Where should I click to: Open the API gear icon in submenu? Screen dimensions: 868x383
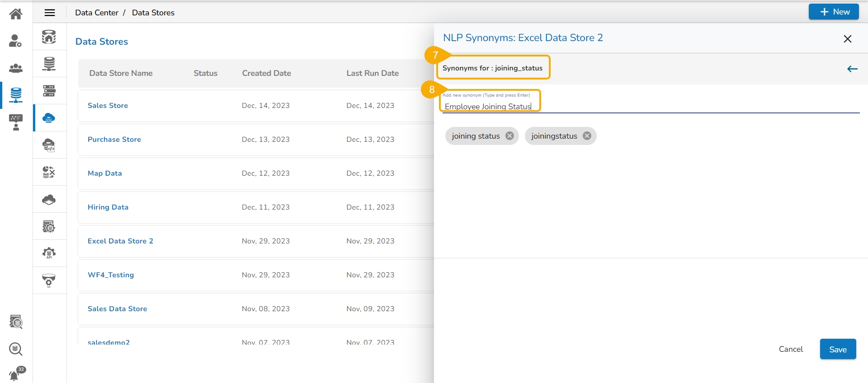pos(49,253)
